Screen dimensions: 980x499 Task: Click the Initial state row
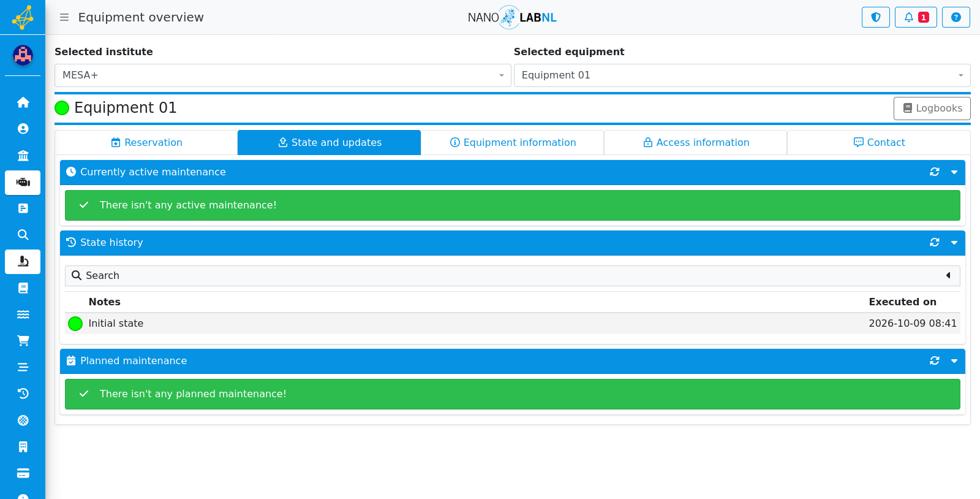(x=513, y=324)
